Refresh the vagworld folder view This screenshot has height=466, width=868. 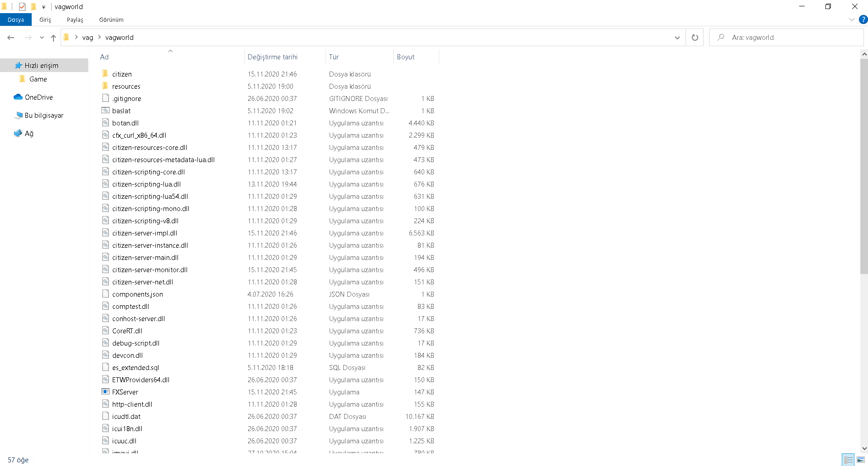(x=695, y=38)
